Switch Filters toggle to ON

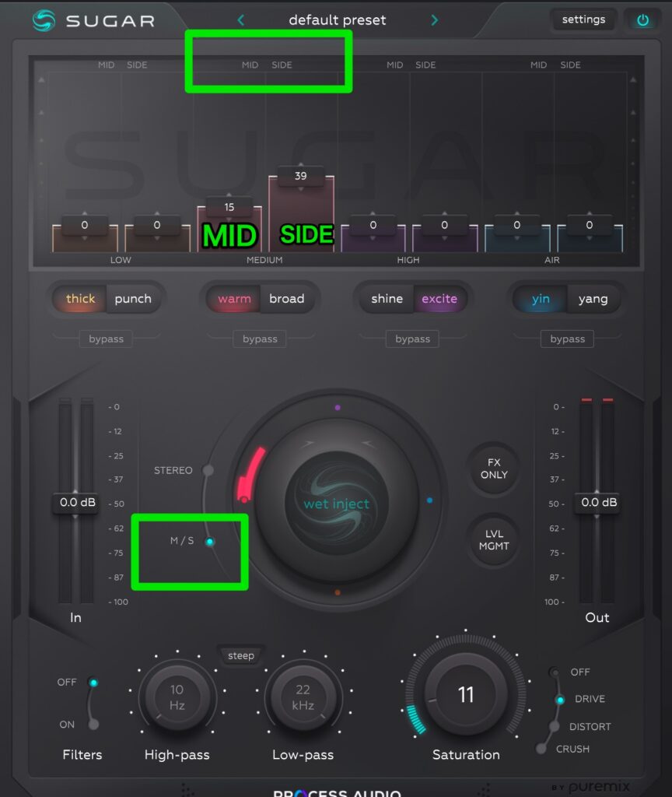click(x=93, y=725)
